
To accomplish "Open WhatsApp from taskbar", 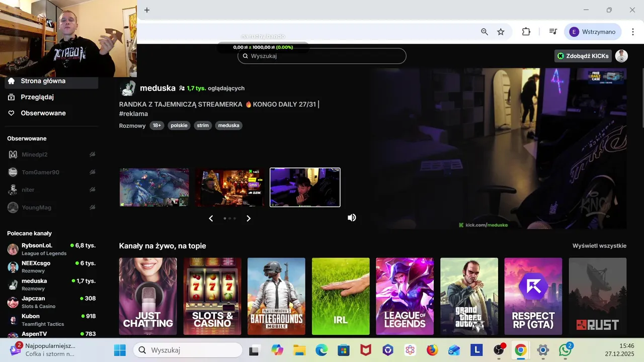I will (566, 350).
